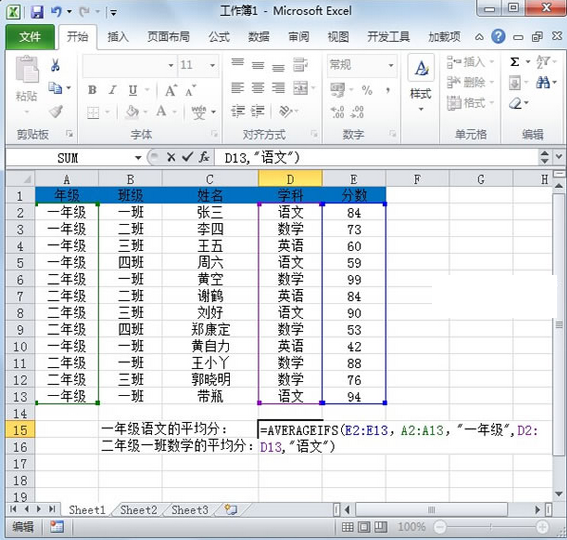The image size is (567, 540).
Task: Switch to Page Layout view in status bar
Action: tap(364, 527)
